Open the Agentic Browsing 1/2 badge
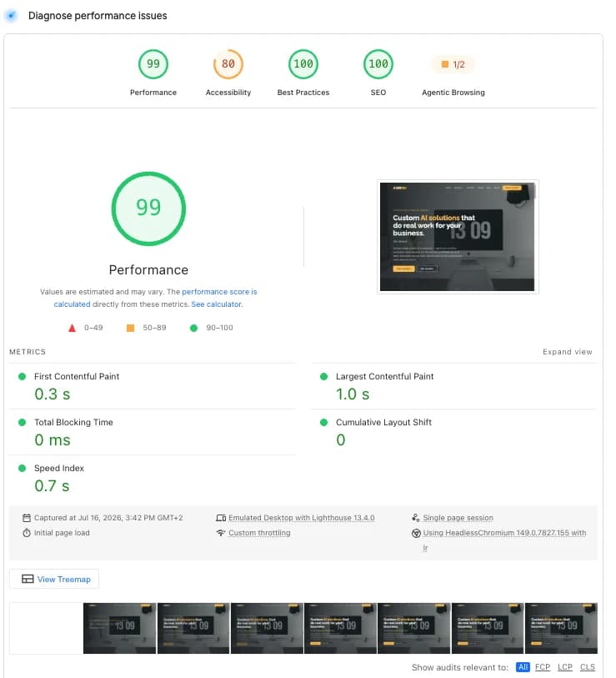The image size is (616, 678). [x=453, y=64]
